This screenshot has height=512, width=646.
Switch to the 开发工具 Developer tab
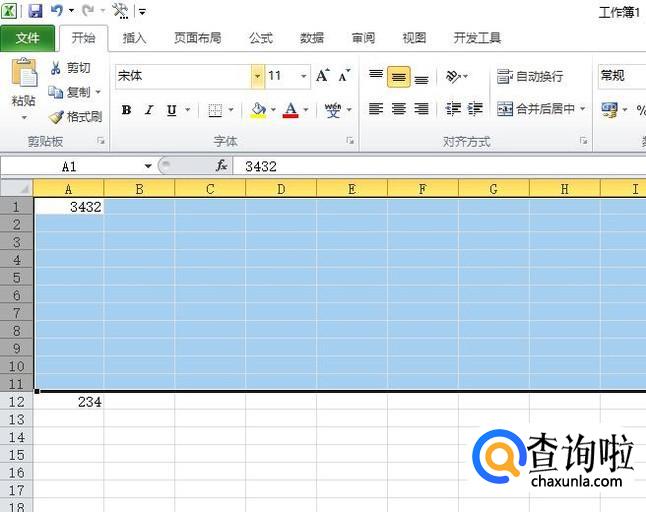[x=477, y=38]
